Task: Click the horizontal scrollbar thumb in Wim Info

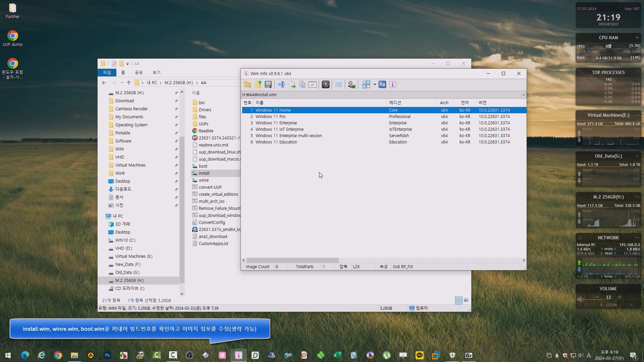Action: point(292,260)
